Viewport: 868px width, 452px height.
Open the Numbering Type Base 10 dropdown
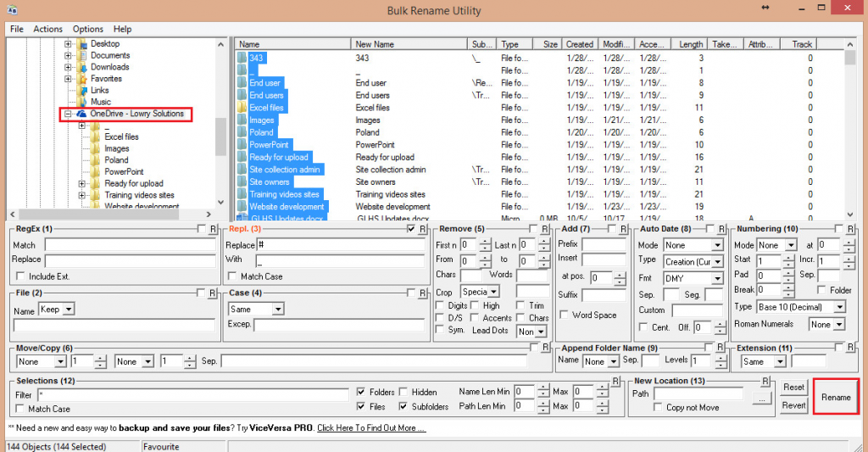coord(840,307)
